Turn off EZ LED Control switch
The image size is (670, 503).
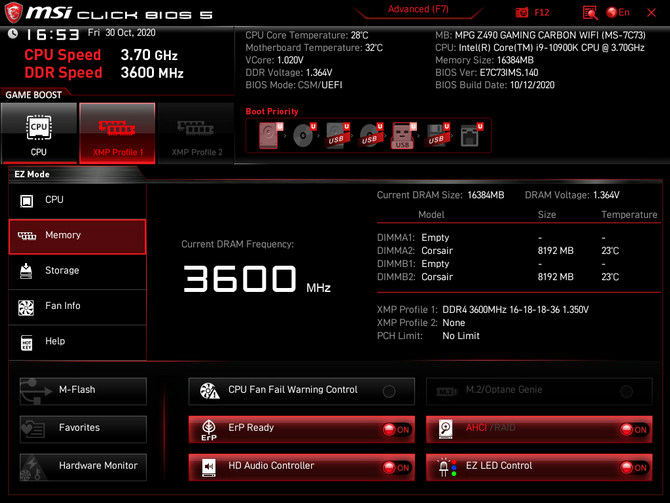point(634,468)
